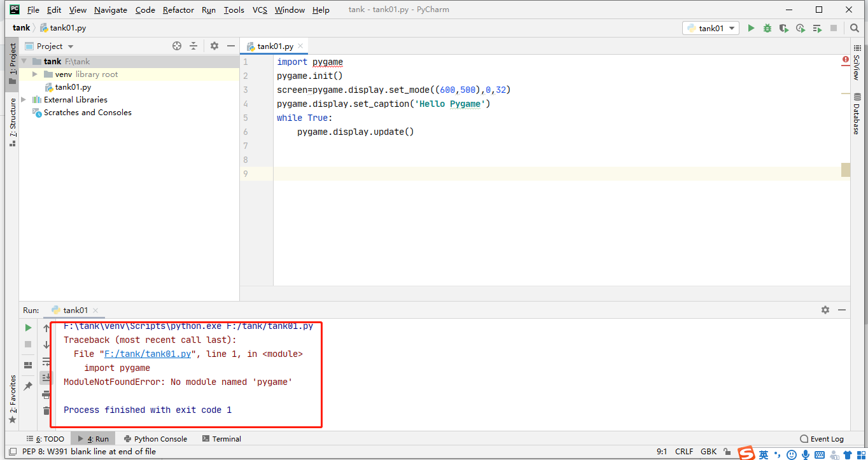The image size is (868, 460).
Task: Toggle soft-wrap in the Run console
Action: [x=46, y=361]
